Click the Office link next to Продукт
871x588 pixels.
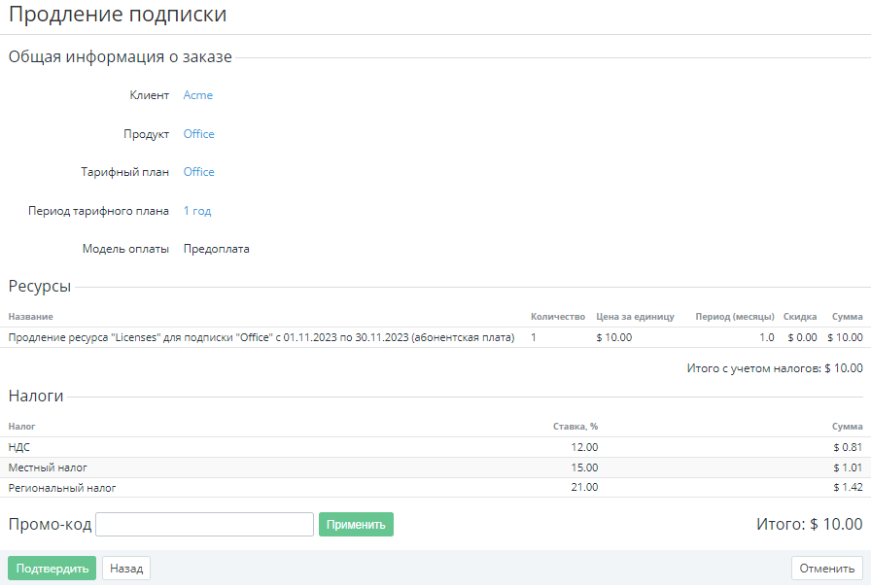pyautogui.click(x=198, y=134)
